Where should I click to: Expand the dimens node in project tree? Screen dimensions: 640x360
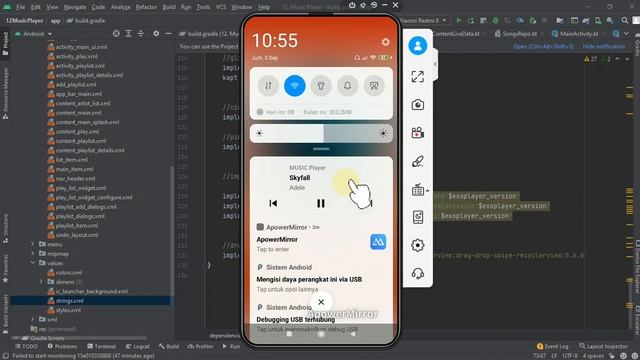[41, 282]
